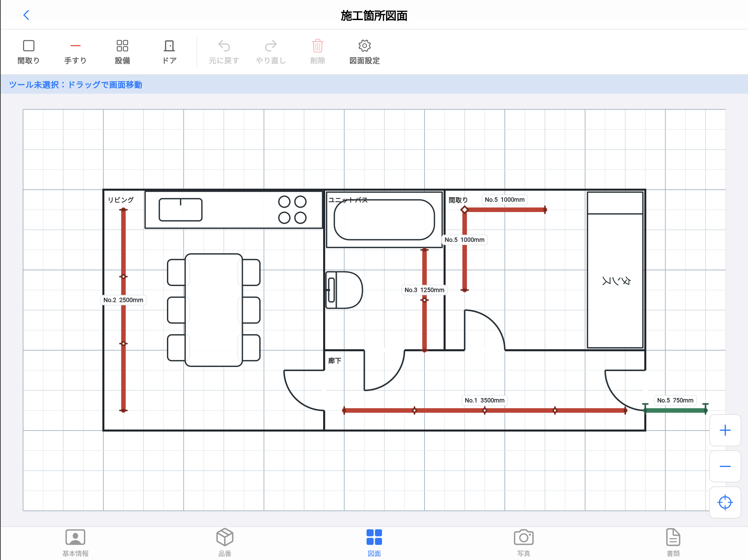Image resolution: width=748 pixels, height=560 pixels.
Task: Select the No.5 750mm handrail label
Action: [x=675, y=400]
